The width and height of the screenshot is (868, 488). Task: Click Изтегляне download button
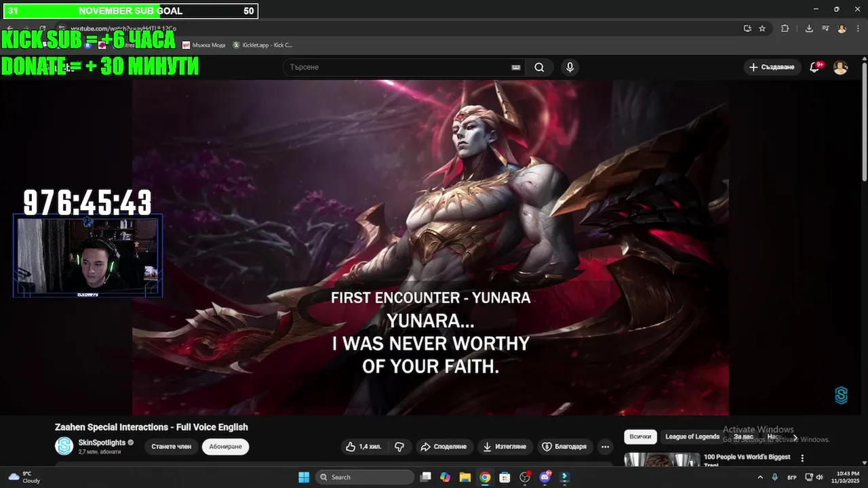pos(505,447)
